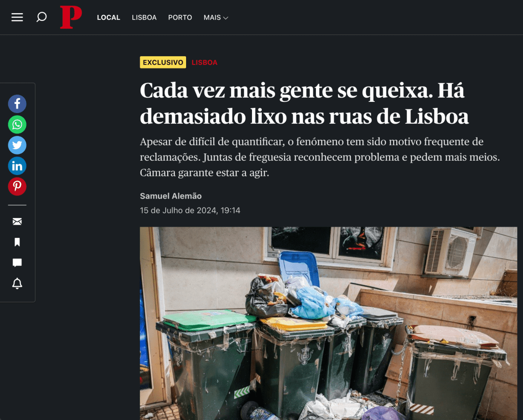Go to Público home via red P logo

tap(71, 17)
